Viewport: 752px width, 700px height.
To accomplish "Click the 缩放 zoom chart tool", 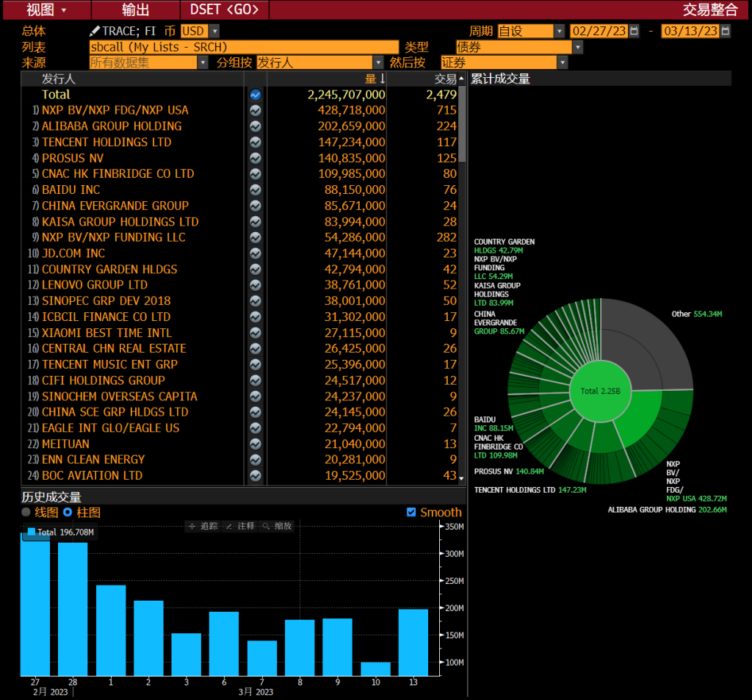I will click(x=277, y=526).
